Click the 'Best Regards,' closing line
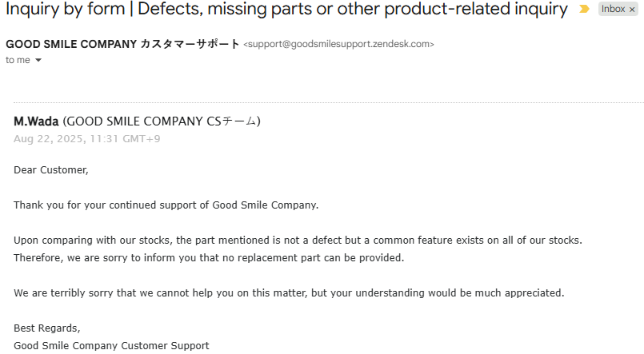 click(47, 328)
